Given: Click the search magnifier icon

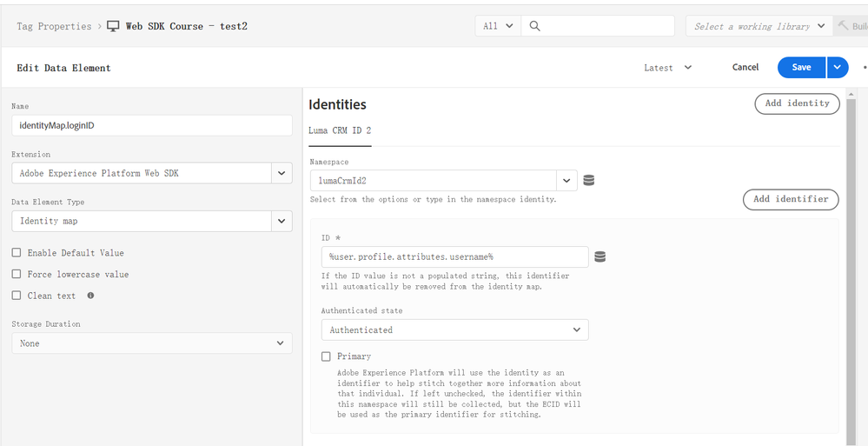Looking at the screenshot, I should coord(535,26).
